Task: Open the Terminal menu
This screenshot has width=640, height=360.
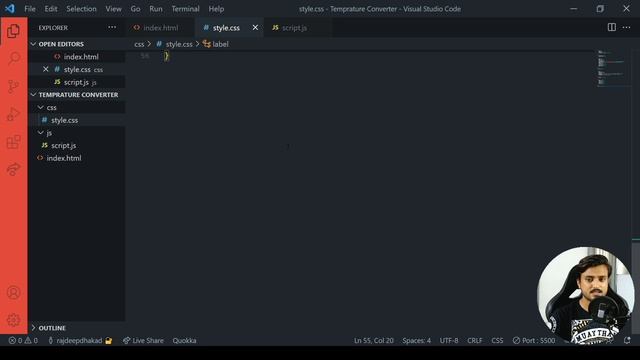Action: click(x=185, y=9)
